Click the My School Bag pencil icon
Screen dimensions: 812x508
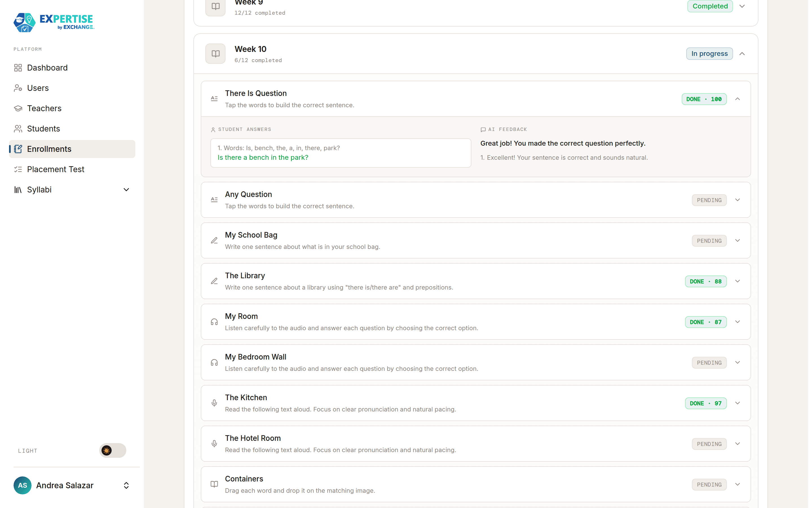(214, 240)
